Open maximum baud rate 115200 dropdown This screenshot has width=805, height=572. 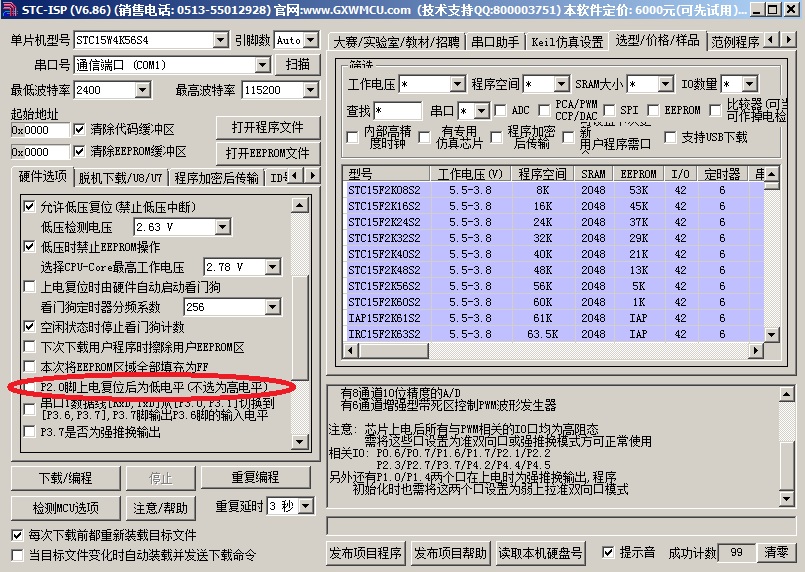(x=310, y=90)
